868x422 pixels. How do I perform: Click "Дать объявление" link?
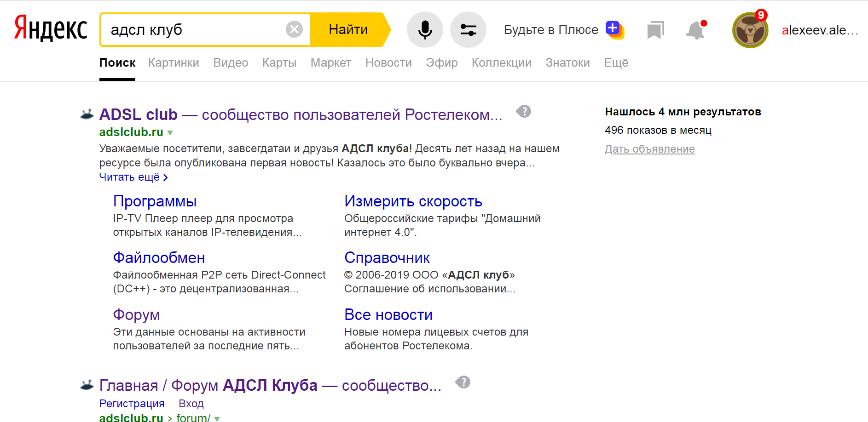649,149
